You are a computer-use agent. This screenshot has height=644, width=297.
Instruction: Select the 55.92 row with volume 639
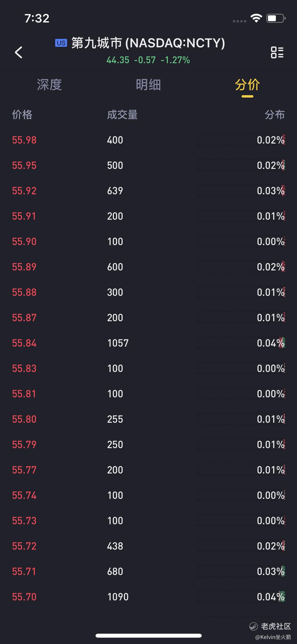148,191
